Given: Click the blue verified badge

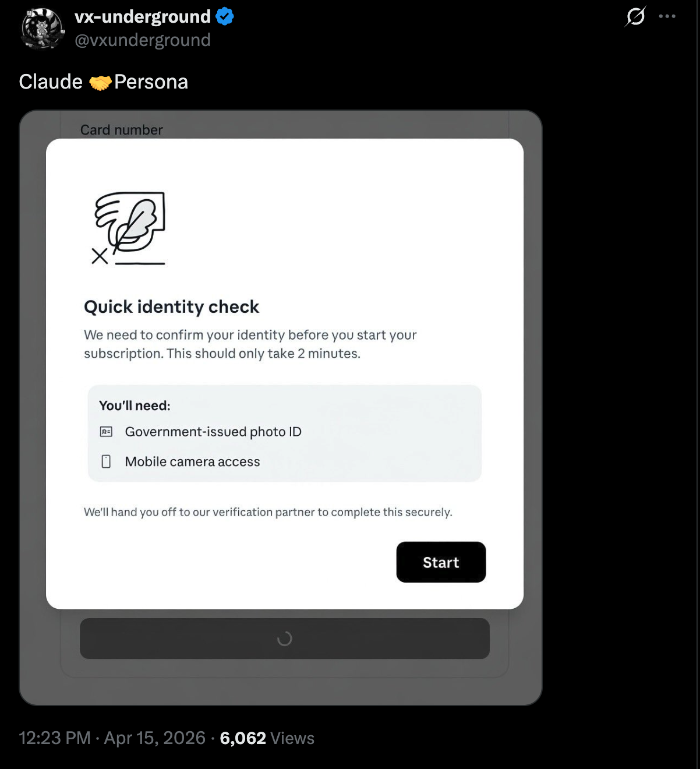Looking at the screenshot, I should point(225,16).
